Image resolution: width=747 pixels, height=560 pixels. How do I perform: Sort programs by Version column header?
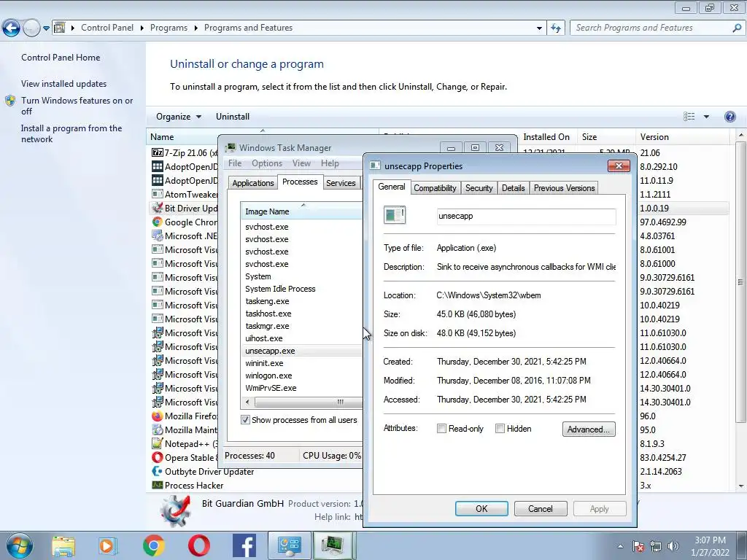[682, 136]
